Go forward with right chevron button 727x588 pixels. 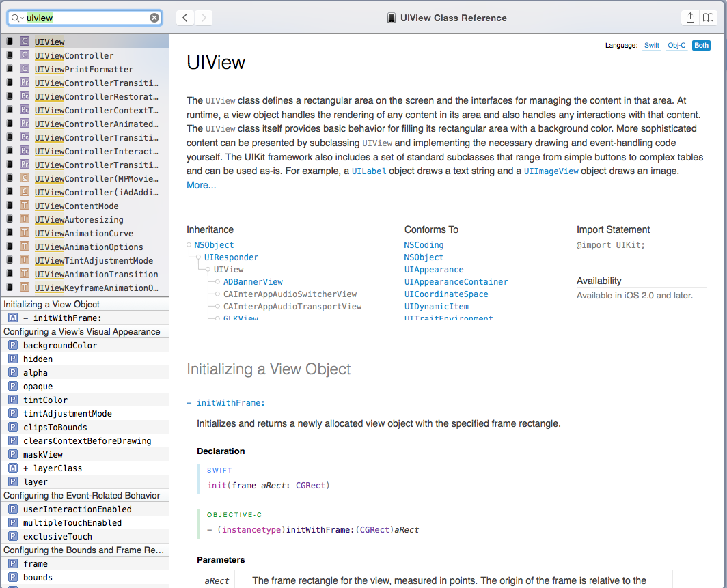[x=204, y=18]
